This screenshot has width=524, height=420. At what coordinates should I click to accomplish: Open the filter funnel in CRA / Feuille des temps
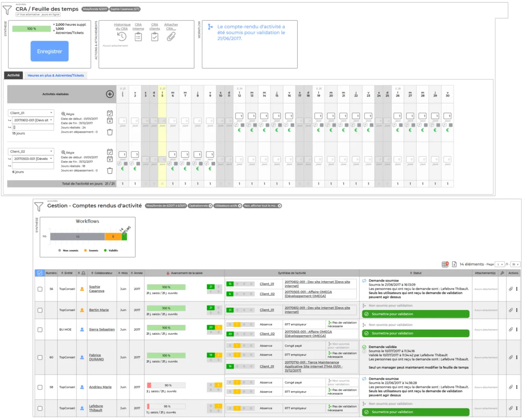(8, 10)
